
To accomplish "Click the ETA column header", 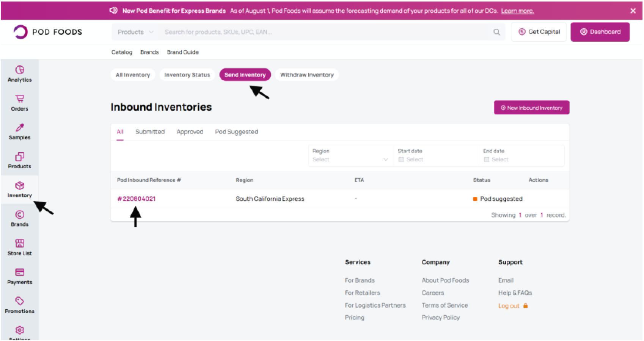I will click(359, 180).
